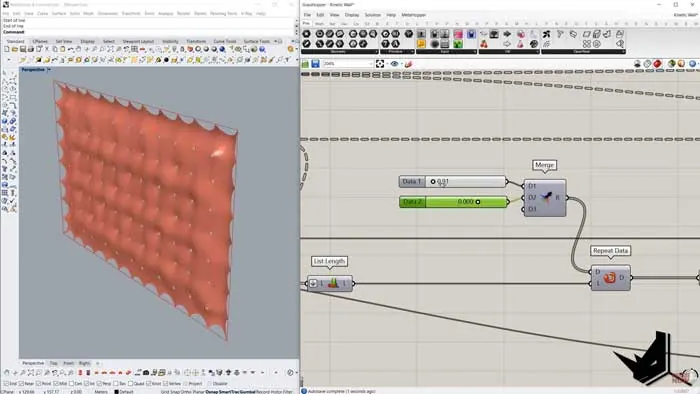
Task: Open the Display menu in Grasshopper
Action: point(351,15)
